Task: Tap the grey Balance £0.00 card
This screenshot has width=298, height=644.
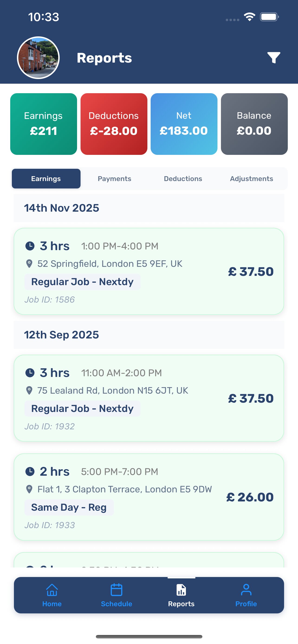Action: coord(254,124)
